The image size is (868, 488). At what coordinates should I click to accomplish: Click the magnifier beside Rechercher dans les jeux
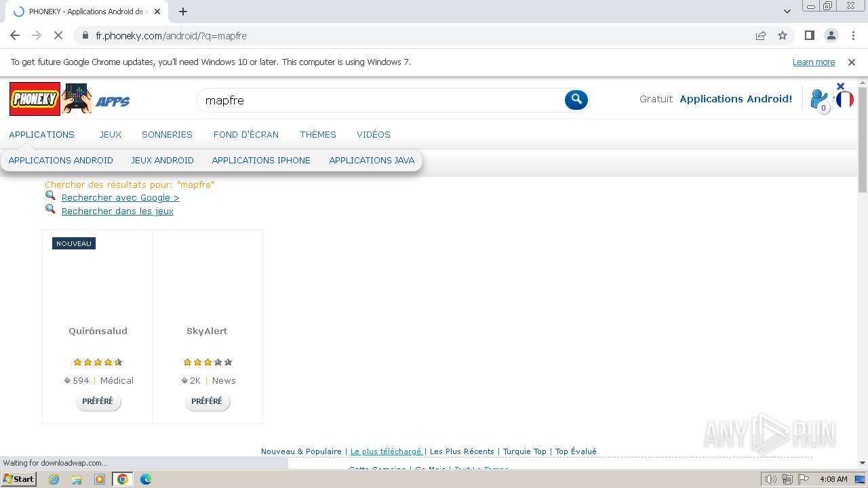[50, 209]
